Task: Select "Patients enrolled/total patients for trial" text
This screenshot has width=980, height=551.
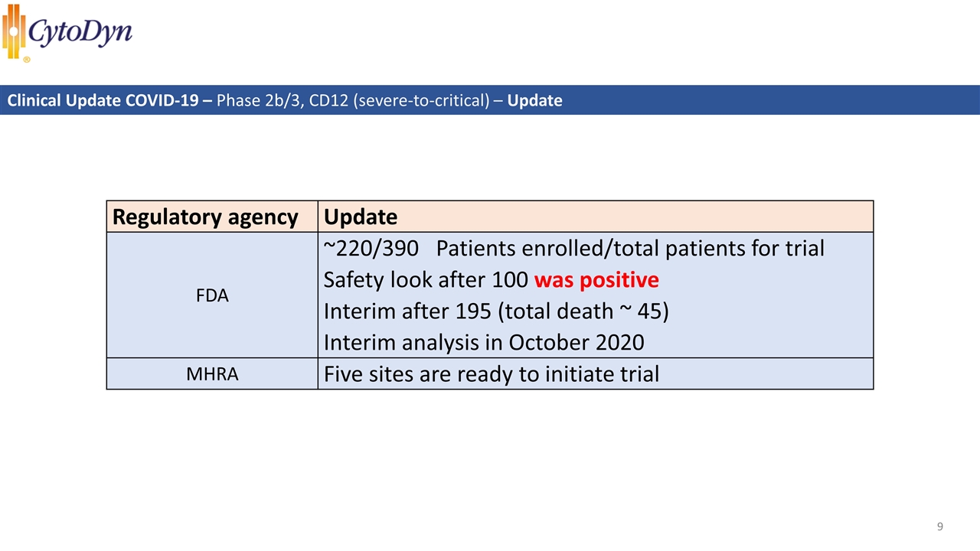Action: 630,249
